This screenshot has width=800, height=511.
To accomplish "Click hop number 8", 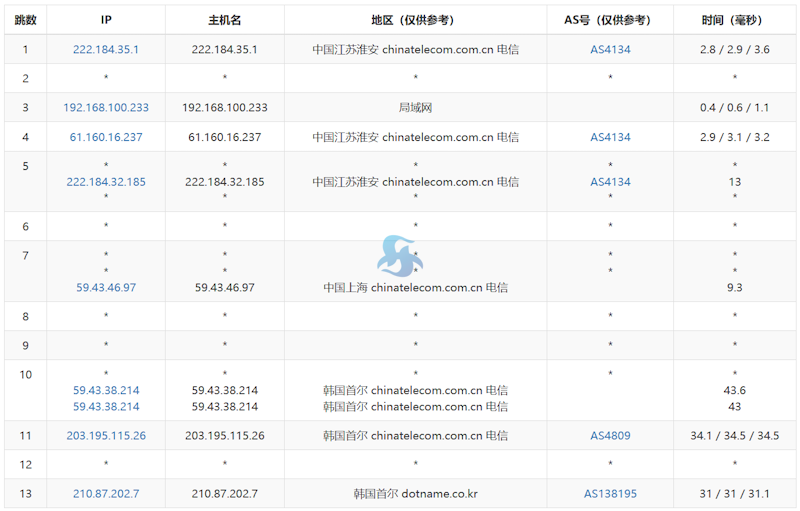I will (26, 317).
